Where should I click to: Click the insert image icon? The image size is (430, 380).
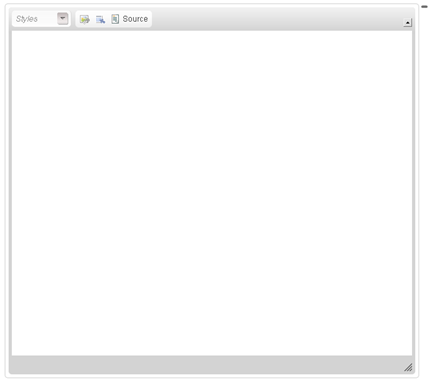point(85,19)
